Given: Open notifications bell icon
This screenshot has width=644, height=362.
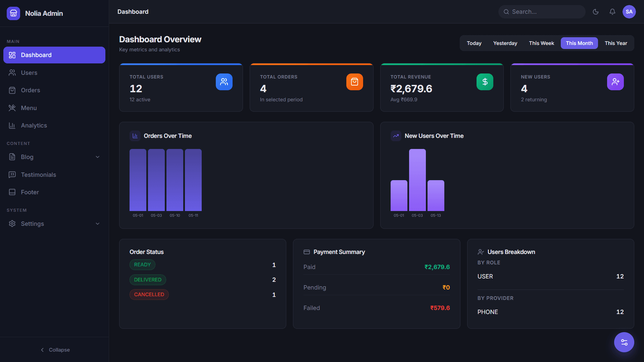Looking at the screenshot, I should pyautogui.click(x=612, y=12).
